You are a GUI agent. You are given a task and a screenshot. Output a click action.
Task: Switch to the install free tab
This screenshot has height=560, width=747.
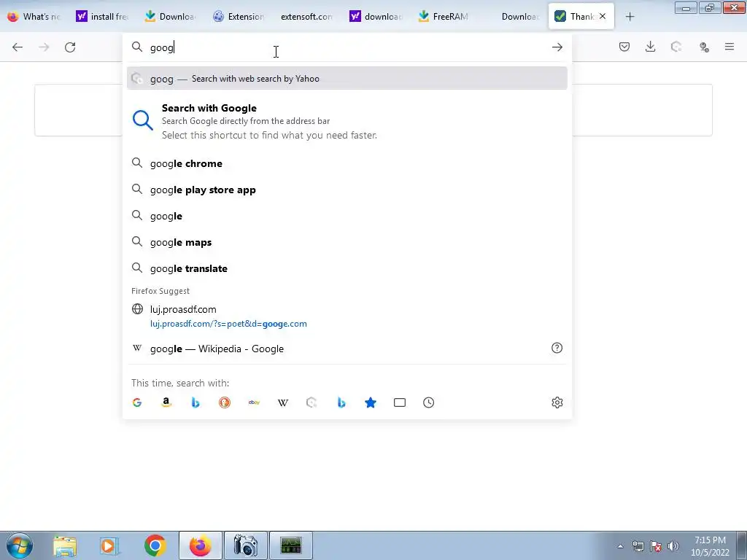(102, 16)
